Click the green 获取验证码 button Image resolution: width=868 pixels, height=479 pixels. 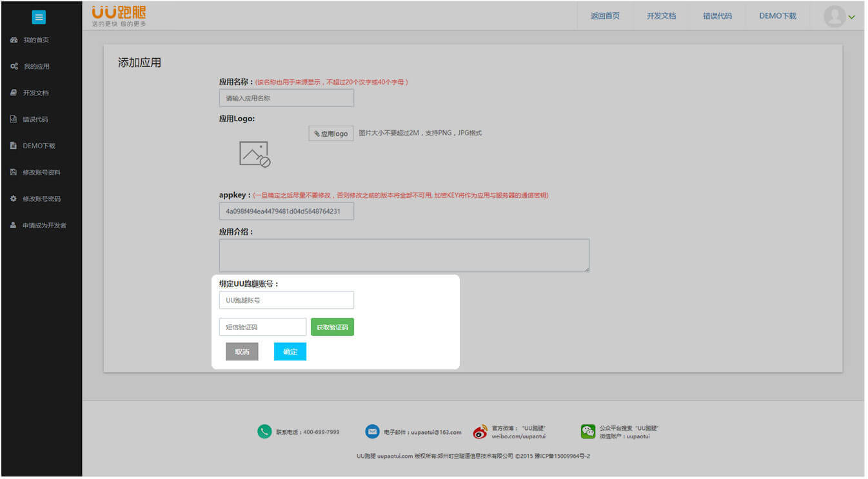pyautogui.click(x=332, y=327)
